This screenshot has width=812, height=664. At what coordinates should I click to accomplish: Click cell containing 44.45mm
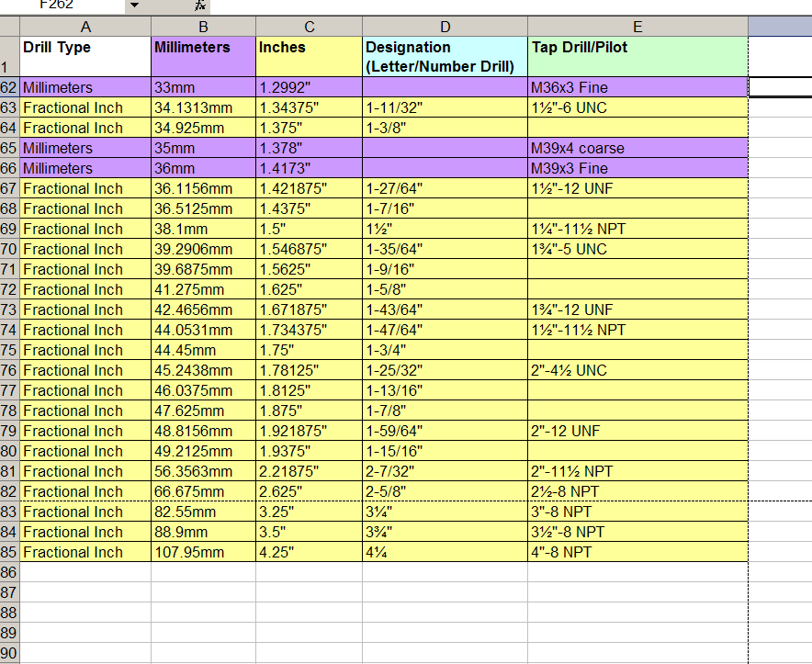(204, 350)
